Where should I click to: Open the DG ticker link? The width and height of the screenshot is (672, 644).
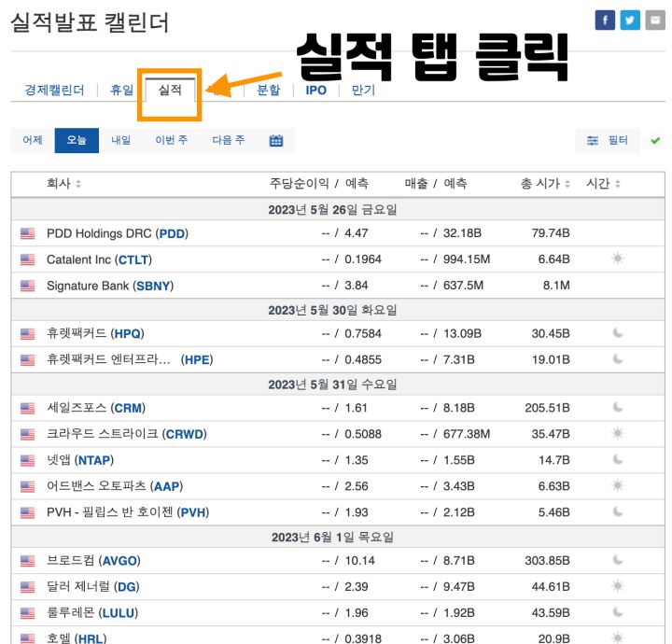[127, 587]
